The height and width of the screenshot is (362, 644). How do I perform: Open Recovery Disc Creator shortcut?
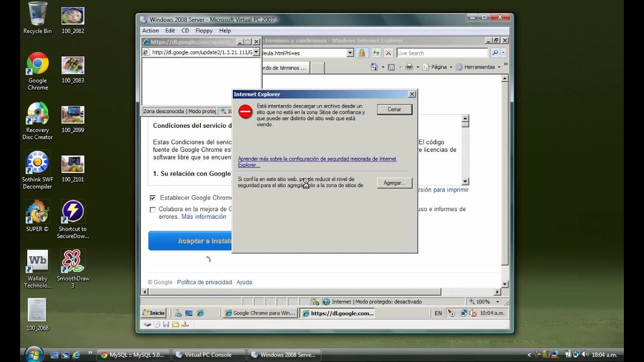pos(38,121)
